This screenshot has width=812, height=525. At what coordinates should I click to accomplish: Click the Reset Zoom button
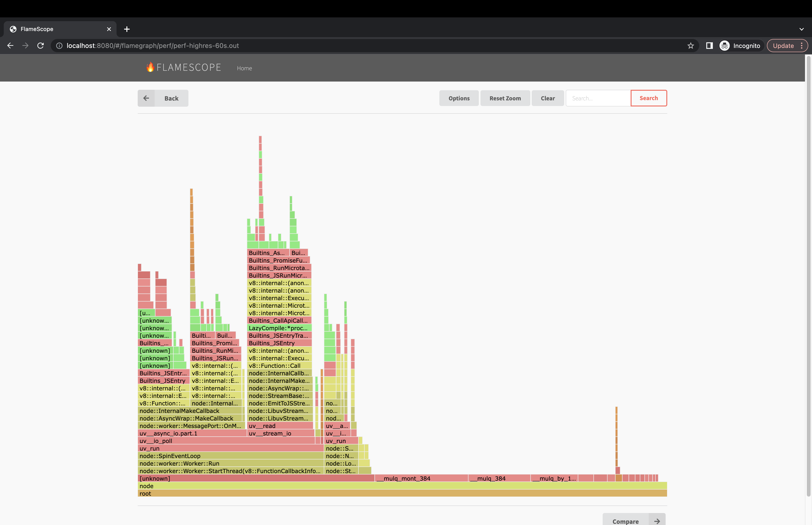coord(505,98)
